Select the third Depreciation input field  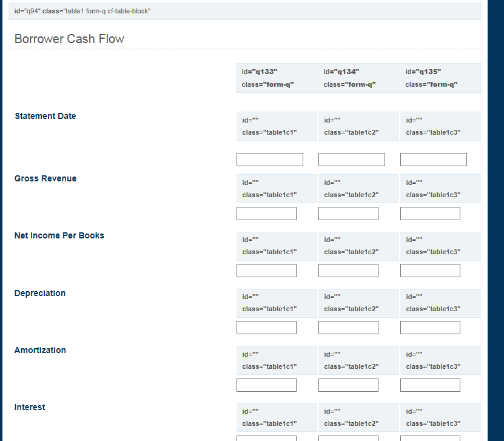coord(430,328)
